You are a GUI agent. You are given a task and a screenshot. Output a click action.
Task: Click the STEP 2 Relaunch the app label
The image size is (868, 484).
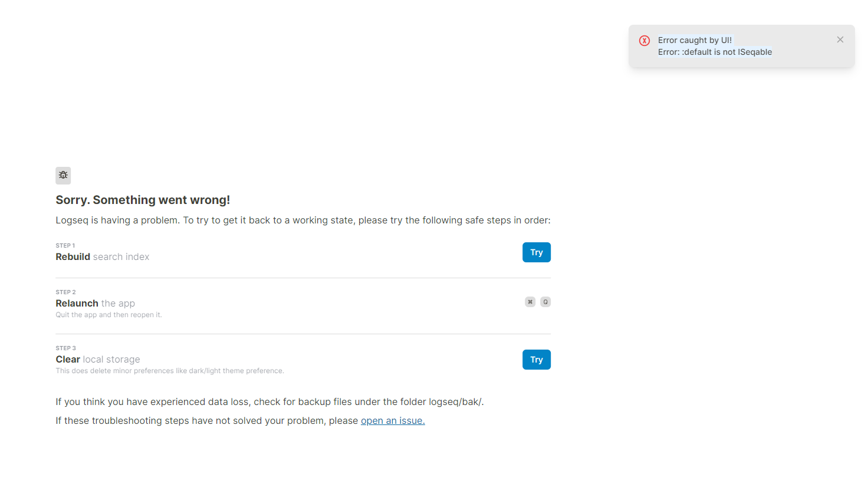95,302
